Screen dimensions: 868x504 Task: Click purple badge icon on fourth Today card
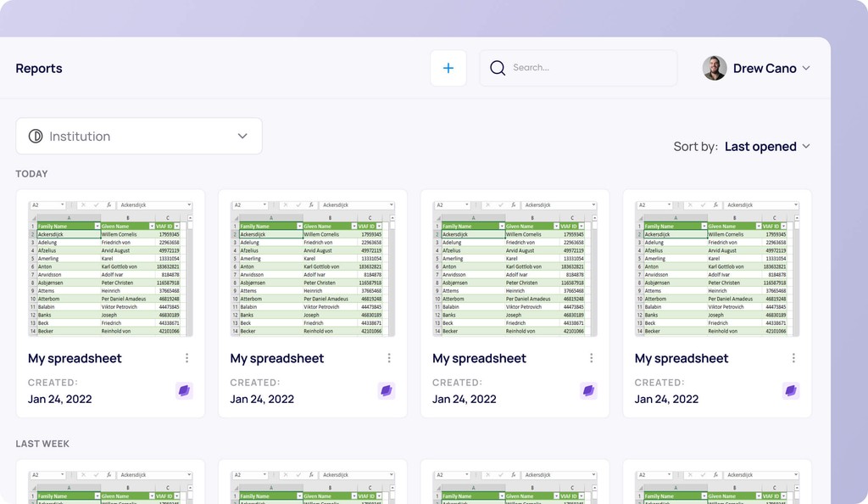coord(791,391)
